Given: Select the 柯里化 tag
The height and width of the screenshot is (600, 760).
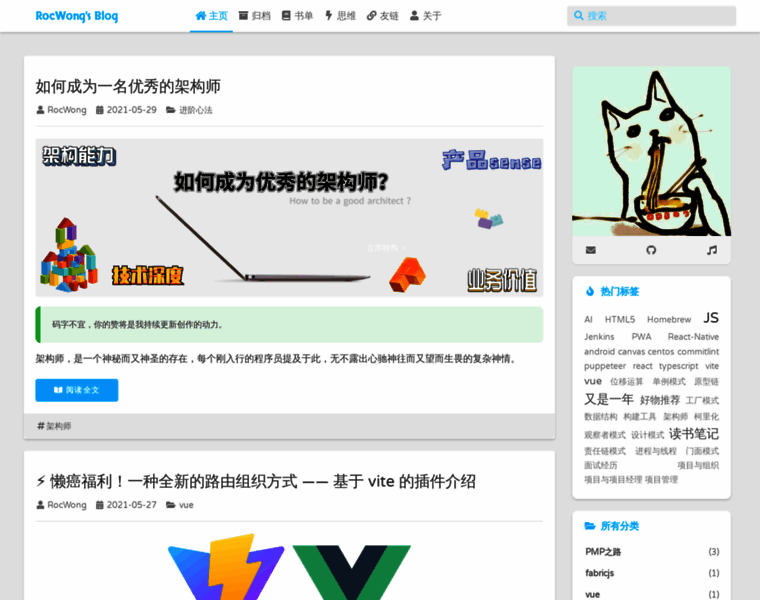Looking at the screenshot, I should (706, 417).
